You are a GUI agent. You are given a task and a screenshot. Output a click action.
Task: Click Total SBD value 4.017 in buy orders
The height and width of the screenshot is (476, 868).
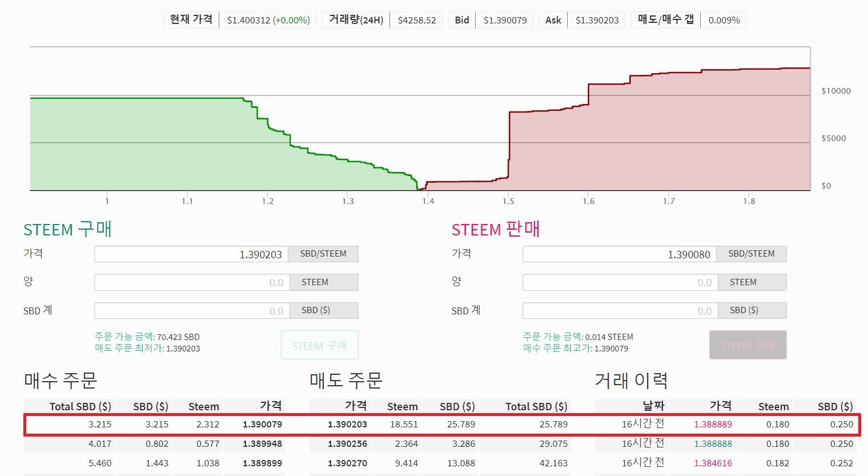point(100,444)
